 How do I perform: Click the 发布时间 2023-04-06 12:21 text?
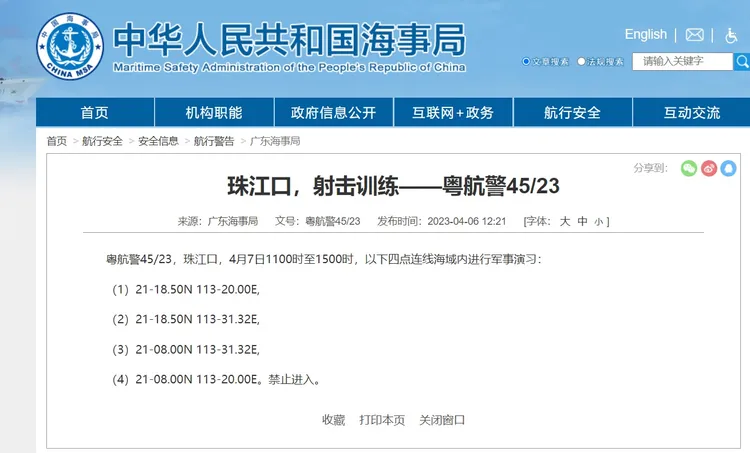pos(441,221)
